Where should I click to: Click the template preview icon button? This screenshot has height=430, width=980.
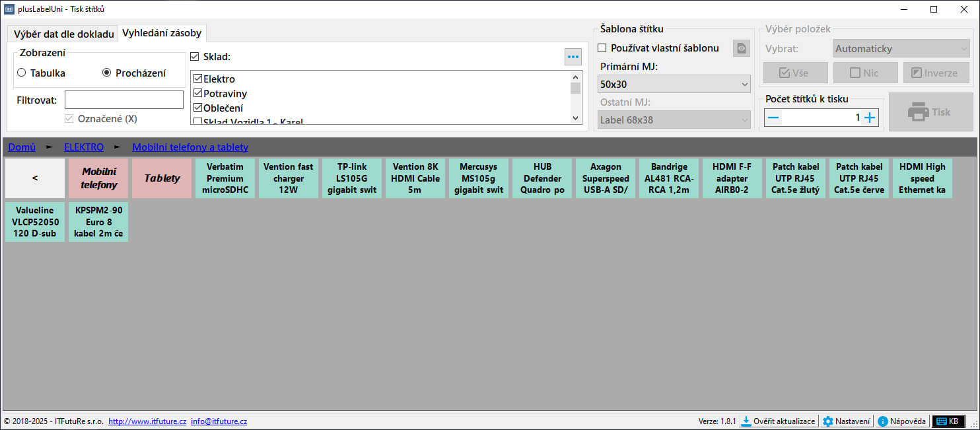click(742, 48)
